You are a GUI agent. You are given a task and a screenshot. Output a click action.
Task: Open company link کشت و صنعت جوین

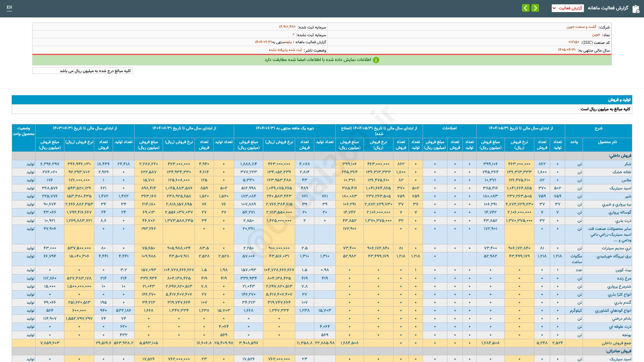581,27
